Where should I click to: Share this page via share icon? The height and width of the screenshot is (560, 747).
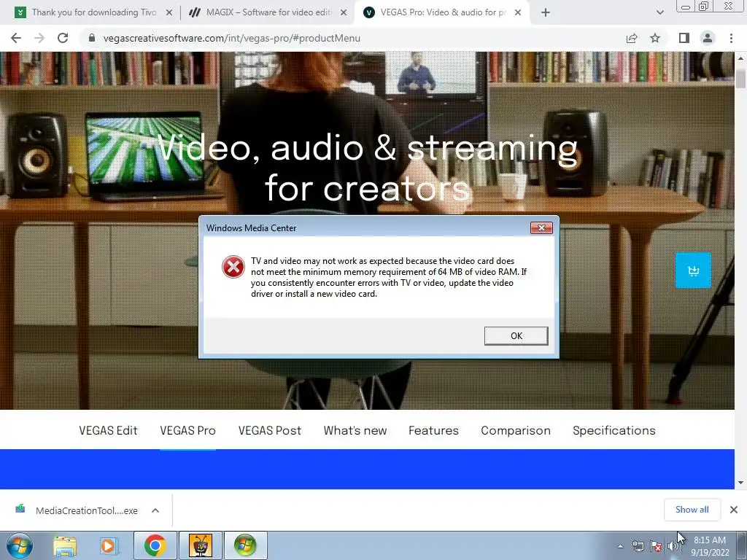pyautogui.click(x=632, y=38)
